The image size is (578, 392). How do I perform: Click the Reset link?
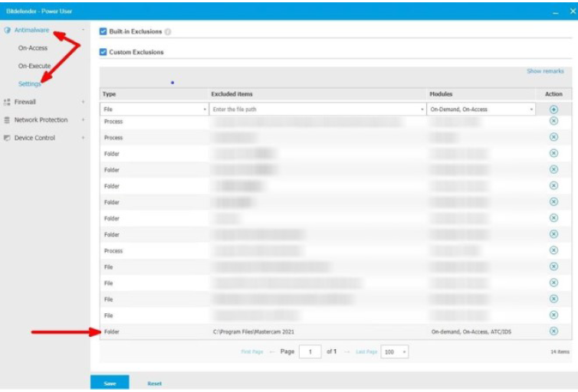[x=154, y=384]
